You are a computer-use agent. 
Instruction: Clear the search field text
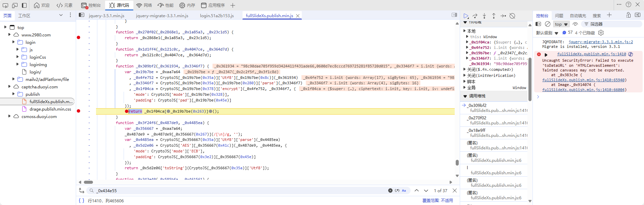pyautogui.click(x=390, y=191)
